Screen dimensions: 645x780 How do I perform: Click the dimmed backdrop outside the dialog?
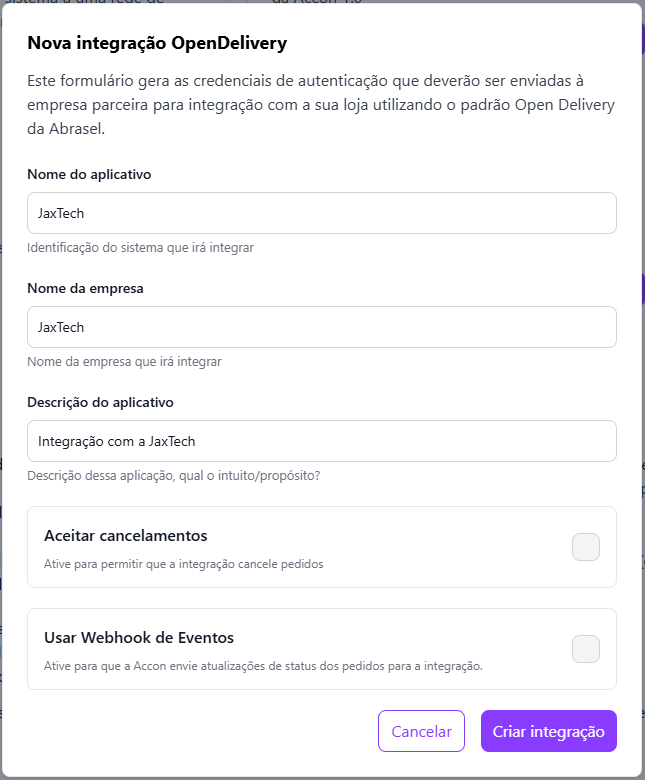(x=644, y=398)
